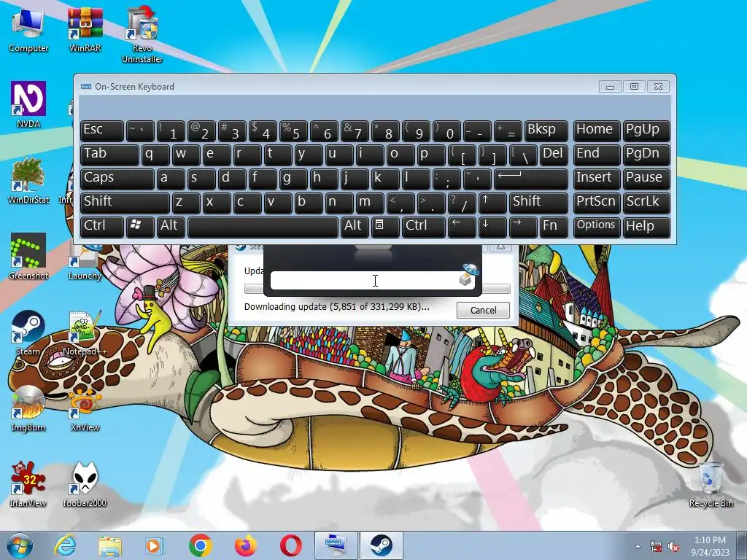Click the Windows logo key
This screenshot has width=747, height=560.
[x=140, y=227]
